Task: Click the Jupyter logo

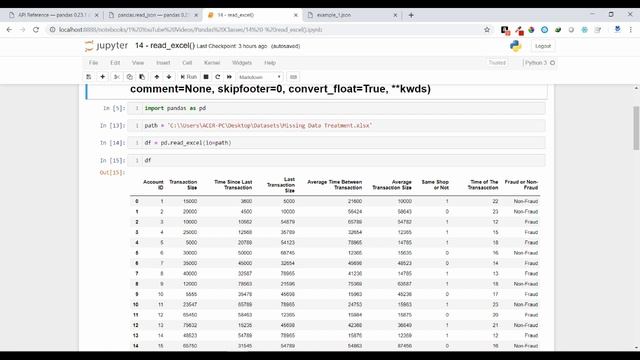Action: coord(107,46)
